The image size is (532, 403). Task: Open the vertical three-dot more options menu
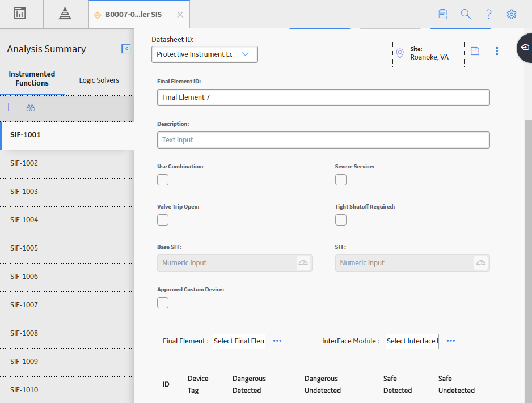click(x=497, y=51)
